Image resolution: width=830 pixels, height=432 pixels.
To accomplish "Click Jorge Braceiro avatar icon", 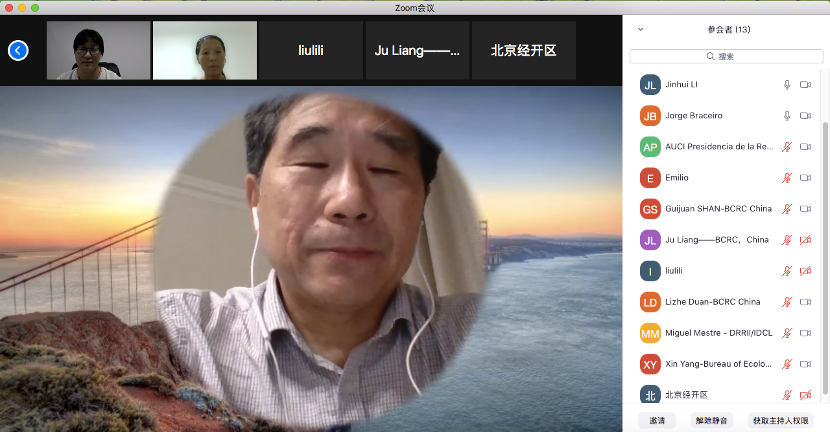I will 650,115.
